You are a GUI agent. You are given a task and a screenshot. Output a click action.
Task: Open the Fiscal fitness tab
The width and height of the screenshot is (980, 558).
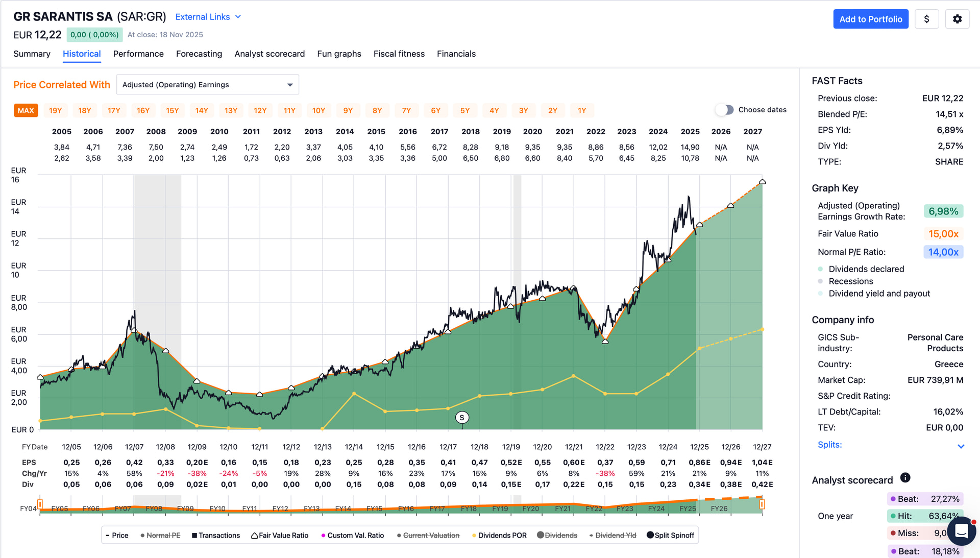point(399,54)
